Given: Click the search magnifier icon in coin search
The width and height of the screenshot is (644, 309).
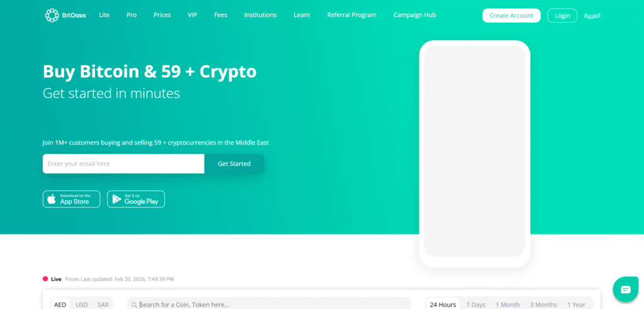Looking at the screenshot, I should (135, 305).
